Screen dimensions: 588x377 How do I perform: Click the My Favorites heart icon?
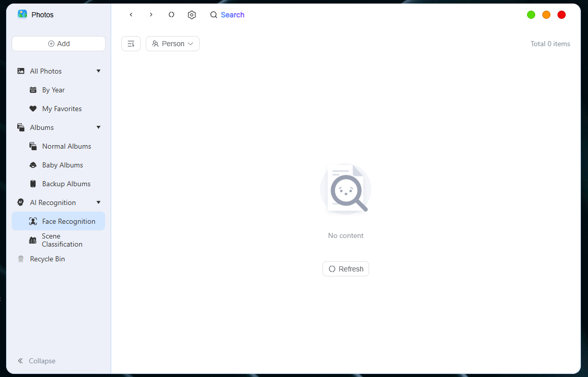coord(33,109)
